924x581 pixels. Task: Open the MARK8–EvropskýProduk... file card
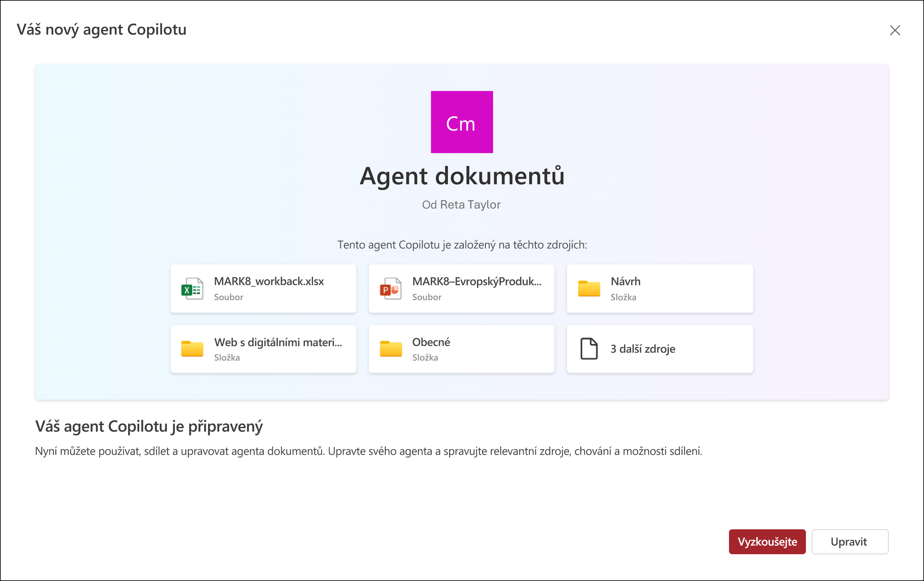(461, 289)
